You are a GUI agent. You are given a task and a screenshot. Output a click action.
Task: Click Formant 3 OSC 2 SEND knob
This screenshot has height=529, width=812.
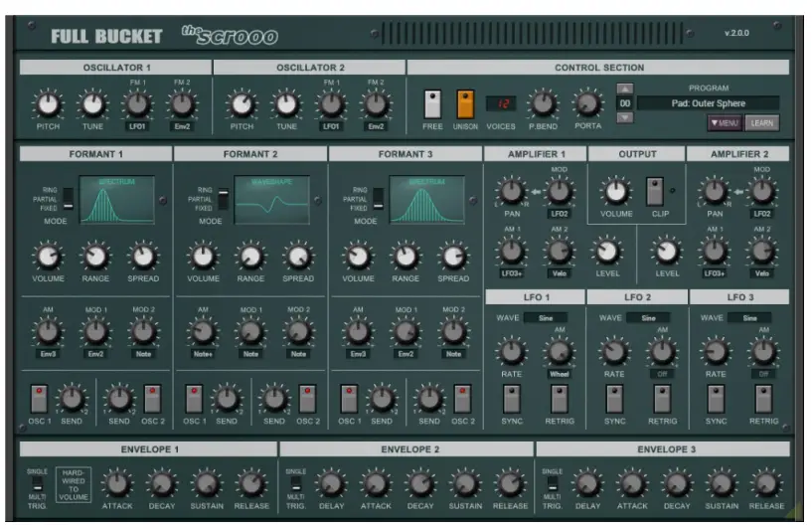click(429, 399)
